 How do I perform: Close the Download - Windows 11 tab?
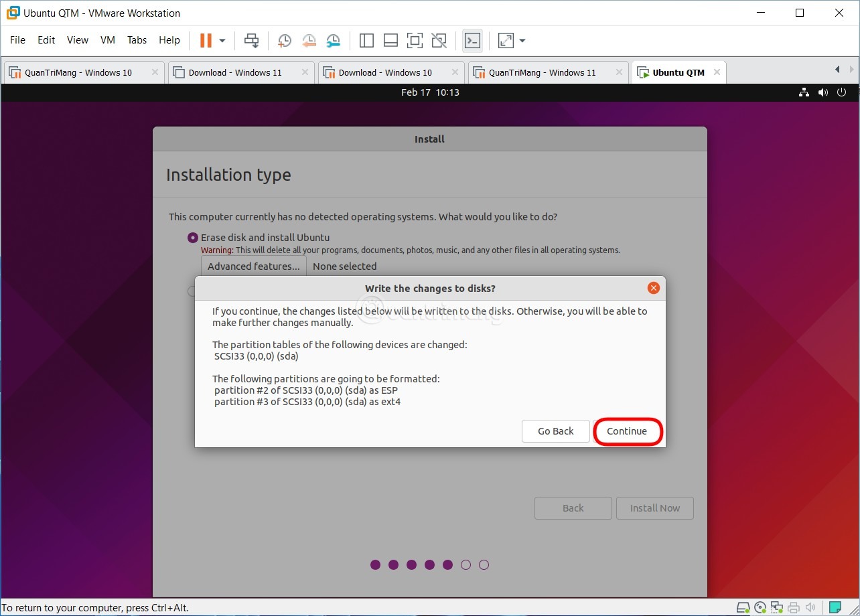coord(305,72)
